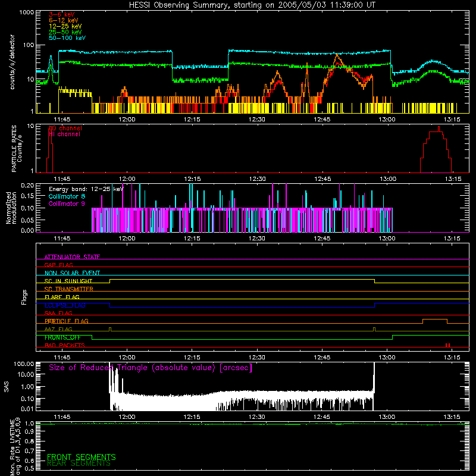
Task: Select the Collimator 8 legend entry
Action: click(67, 196)
